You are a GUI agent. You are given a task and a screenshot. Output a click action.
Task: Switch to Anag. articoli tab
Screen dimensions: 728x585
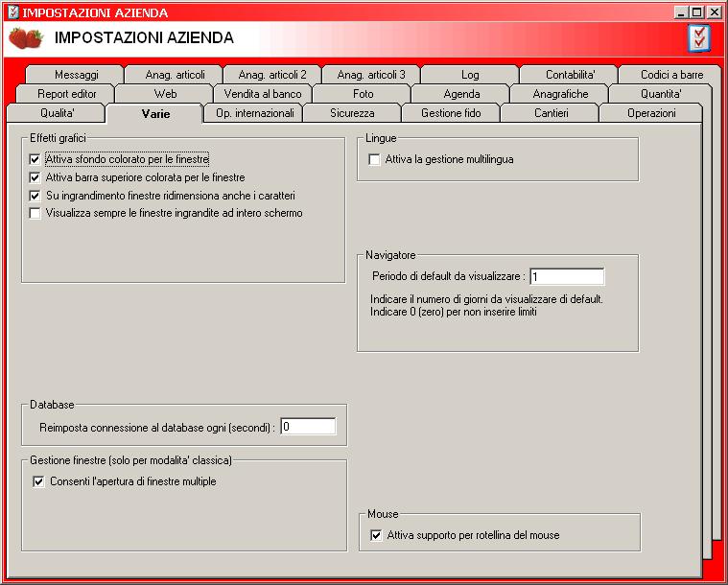coord(174,74)
